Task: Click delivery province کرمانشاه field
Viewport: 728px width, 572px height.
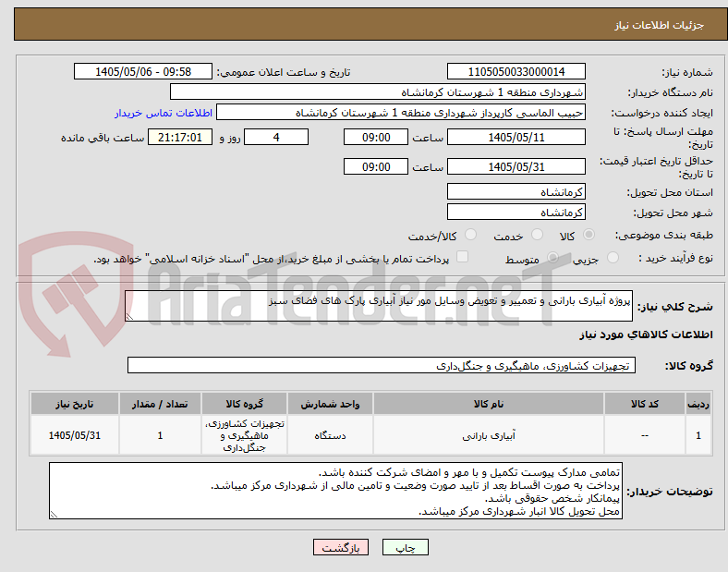Action: pyautogui.click(x=516, y=192)
